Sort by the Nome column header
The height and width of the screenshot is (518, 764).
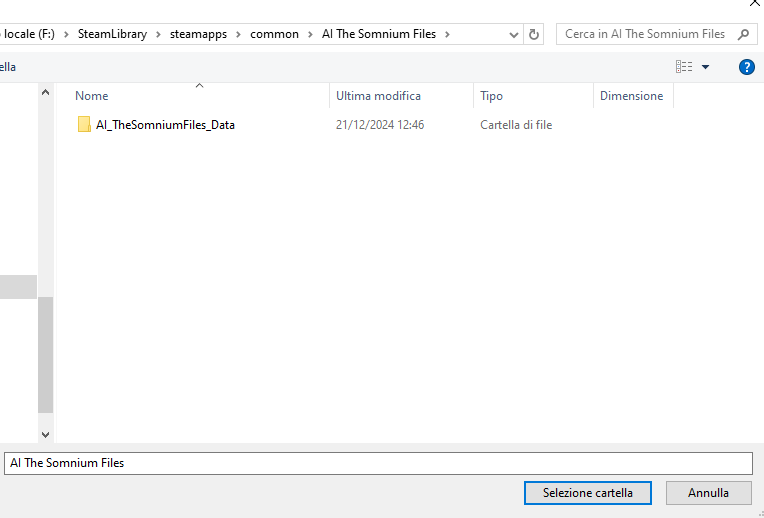pos(92,96)
